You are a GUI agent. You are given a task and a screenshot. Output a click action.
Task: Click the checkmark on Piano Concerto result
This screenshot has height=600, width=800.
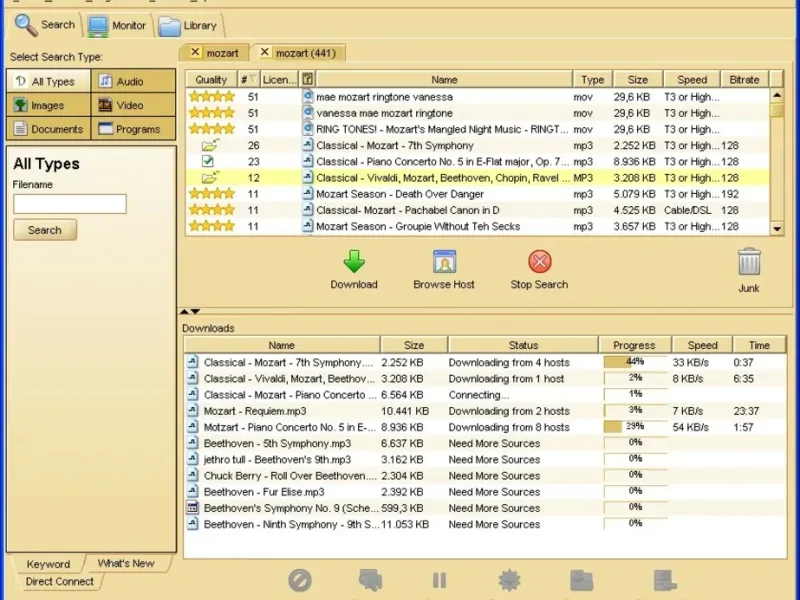click(x=208, y=161)
